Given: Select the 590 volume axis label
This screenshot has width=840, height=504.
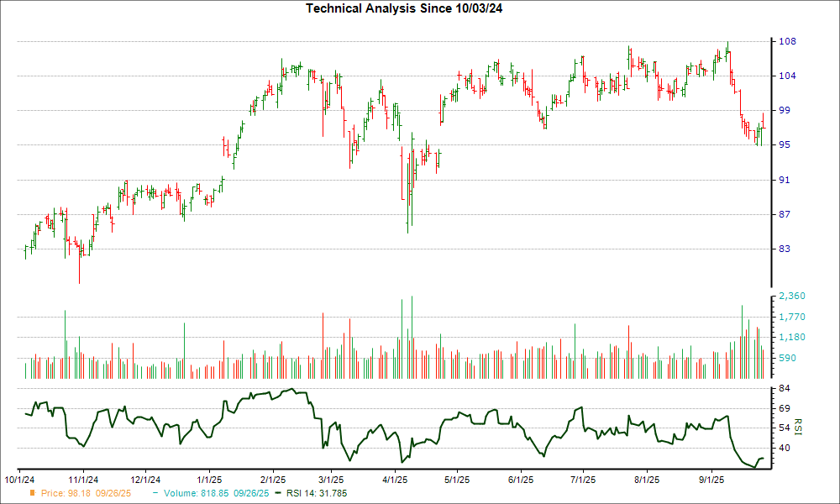Looking at the screenshot, I should (790, 359).
